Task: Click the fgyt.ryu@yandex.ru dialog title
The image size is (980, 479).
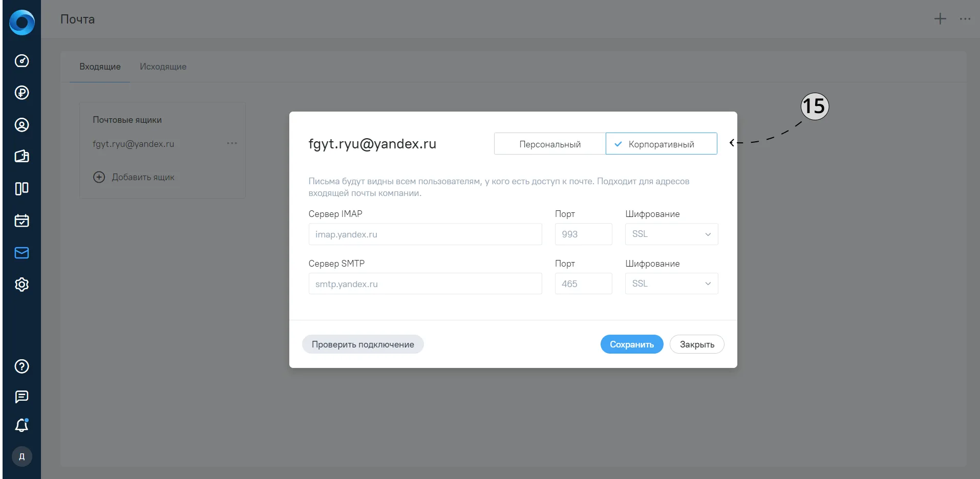Action: pos(372,144)
